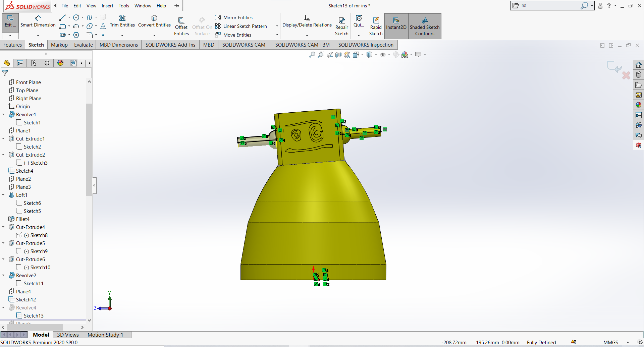The width and height of the screenshot is (644, 347).
Task: Select the Line sketch tool
Action: click(63, 17)
